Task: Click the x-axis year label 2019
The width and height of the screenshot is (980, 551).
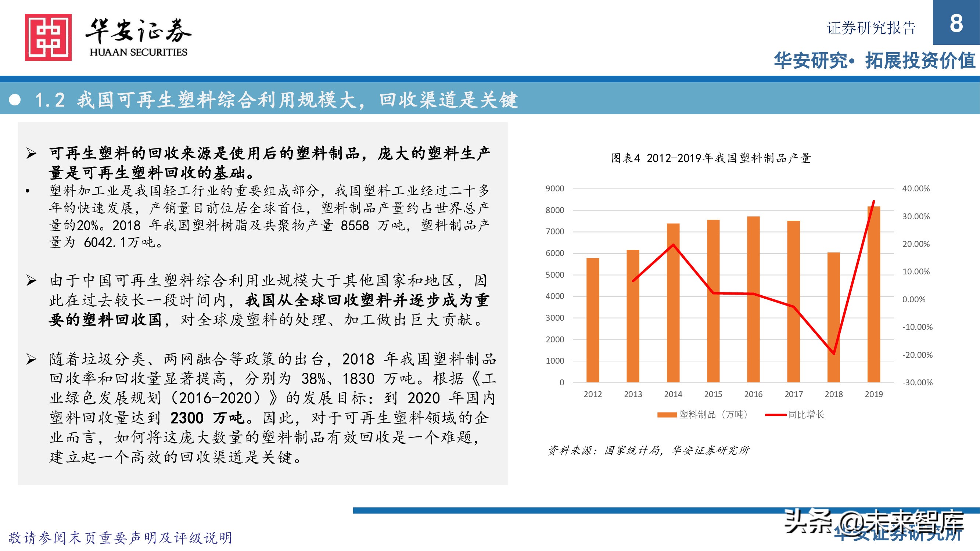Action: pyautogui.click(x=874, y=394)
